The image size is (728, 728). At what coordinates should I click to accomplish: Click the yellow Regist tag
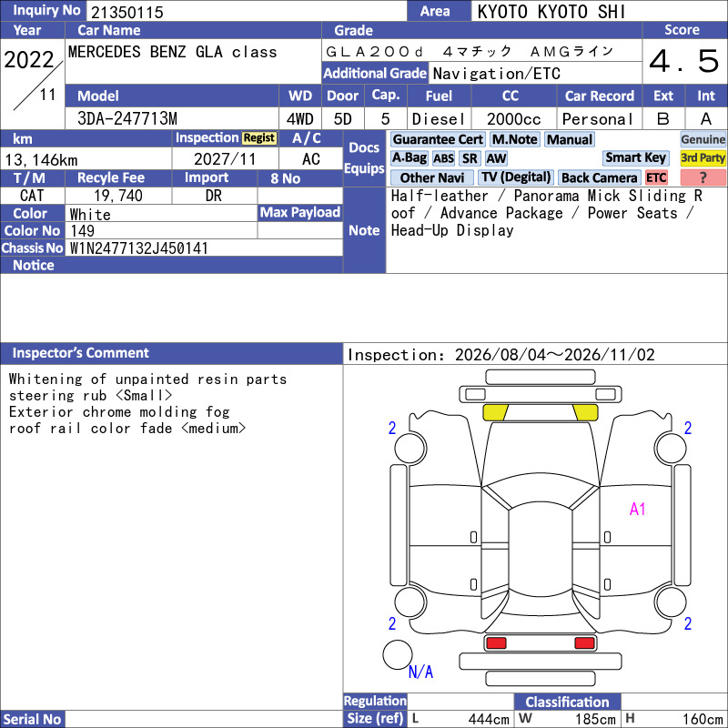pos(259,138)
